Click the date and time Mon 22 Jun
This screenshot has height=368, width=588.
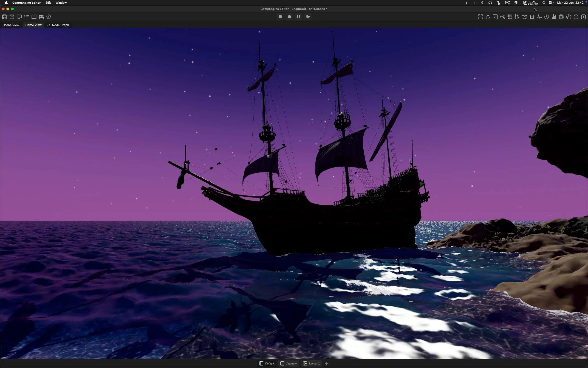pyautogui.click(x=570, y=3)
